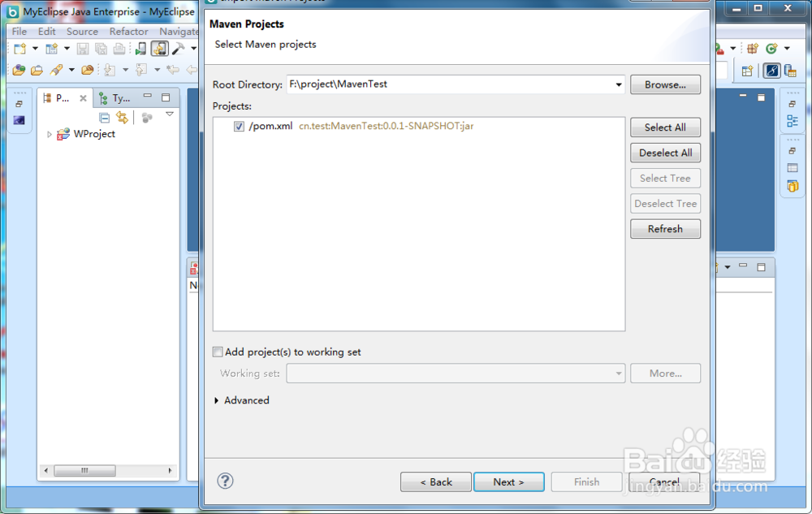Click the yellow database cylinders icon in sidebar

793,186
